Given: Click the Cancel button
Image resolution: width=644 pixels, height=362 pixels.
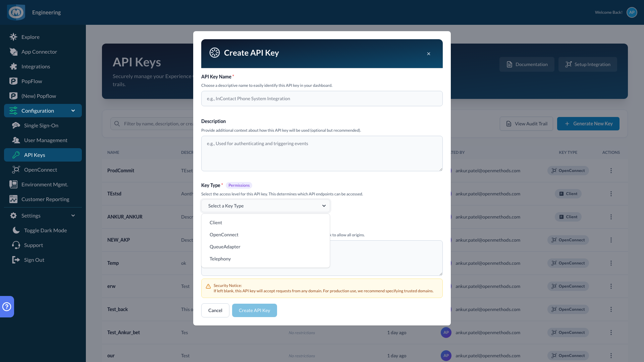Looking at the screenshot, I should pos(215,310).
